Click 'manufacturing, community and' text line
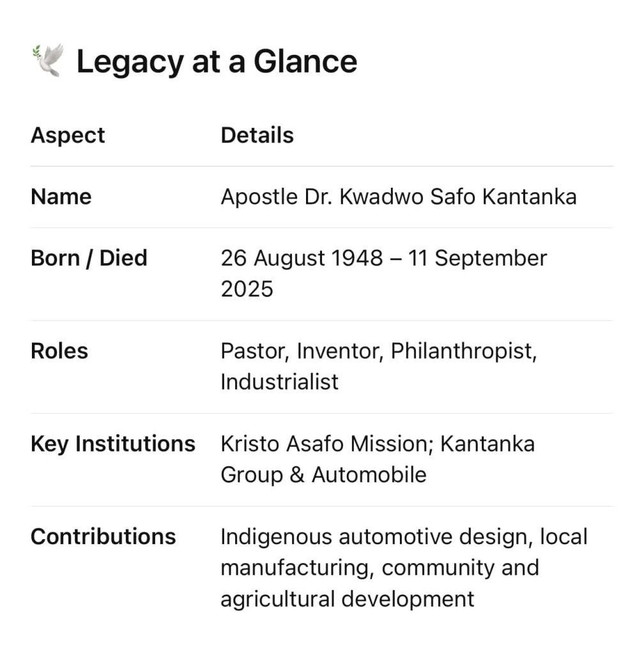644x654 pixels. (380, 568)
